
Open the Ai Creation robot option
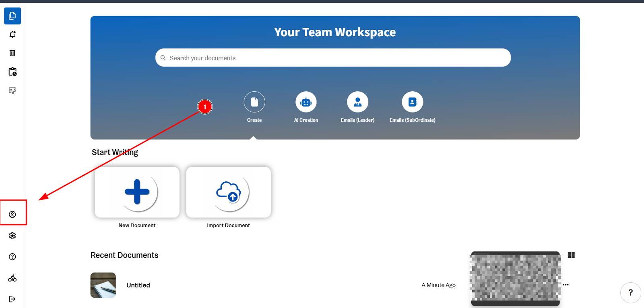(306, 102)
